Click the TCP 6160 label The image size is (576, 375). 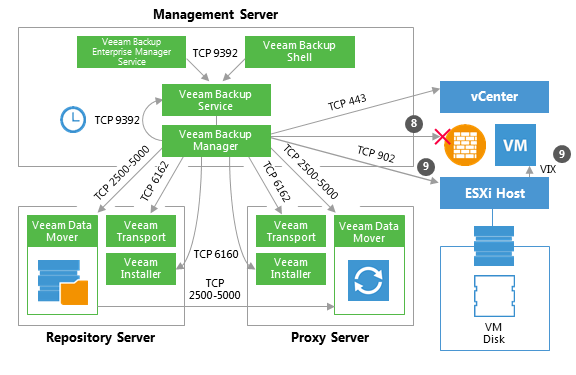click(216, 254)
